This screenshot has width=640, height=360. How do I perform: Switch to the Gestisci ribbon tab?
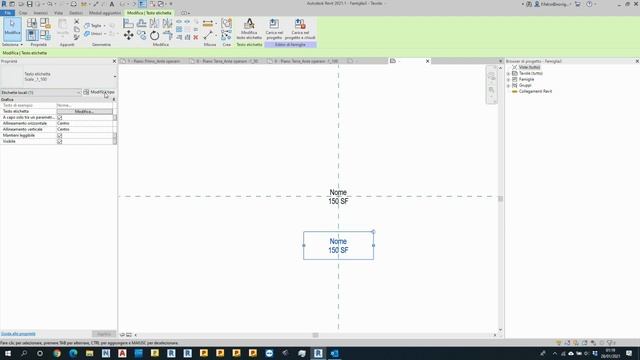(76, 13)
